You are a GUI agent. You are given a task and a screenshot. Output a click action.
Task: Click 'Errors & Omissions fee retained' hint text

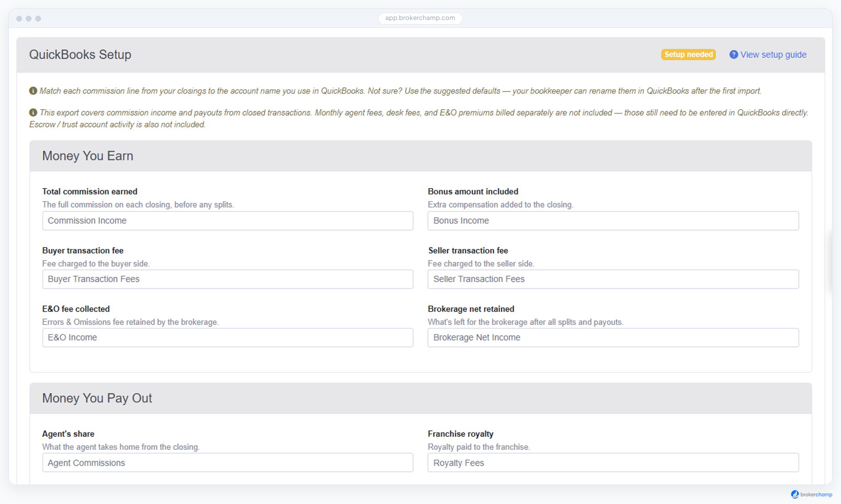(130, 322)
